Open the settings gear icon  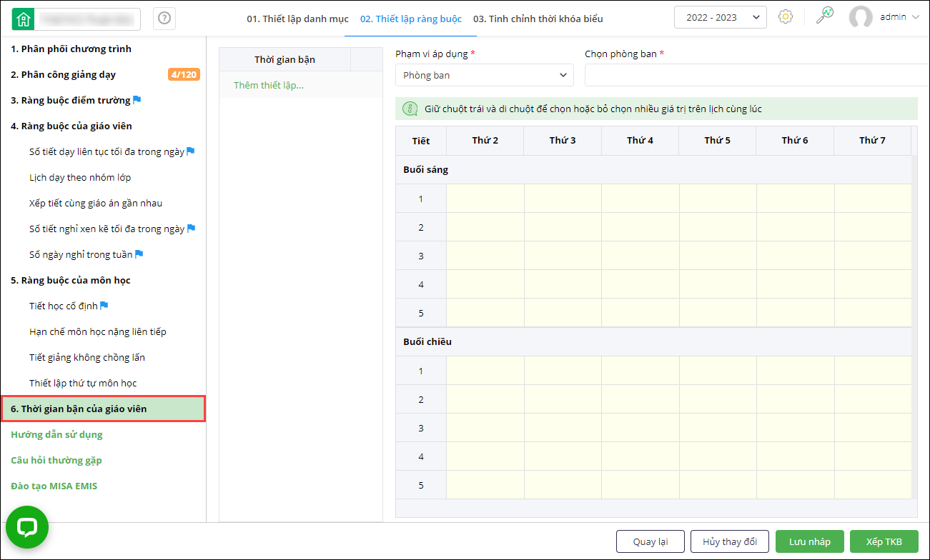pos(786,17)
